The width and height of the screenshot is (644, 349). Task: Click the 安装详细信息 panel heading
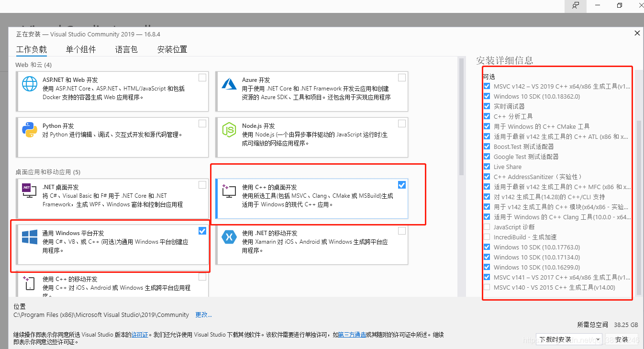click(504, 60)
